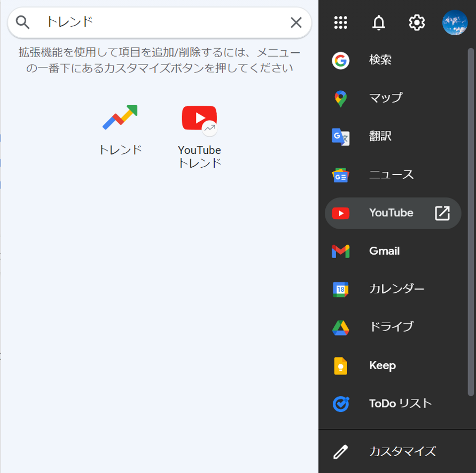The height and width of the screenshot is (473, 476).
Task: Click the カスタマイズ button label
Action: click(403, 452)
